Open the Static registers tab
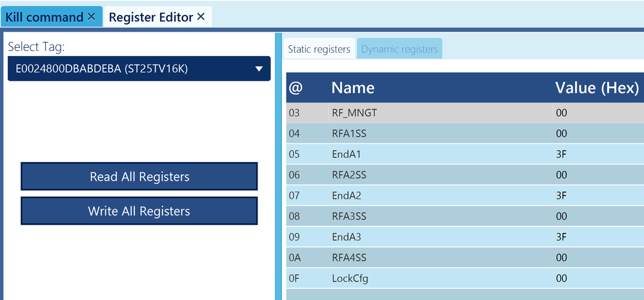 (319, 49)
